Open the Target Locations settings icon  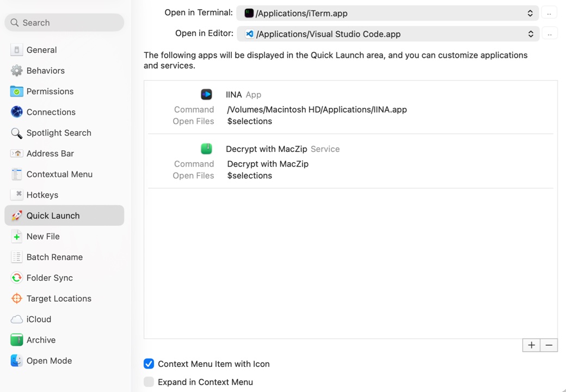click(16, 298)
